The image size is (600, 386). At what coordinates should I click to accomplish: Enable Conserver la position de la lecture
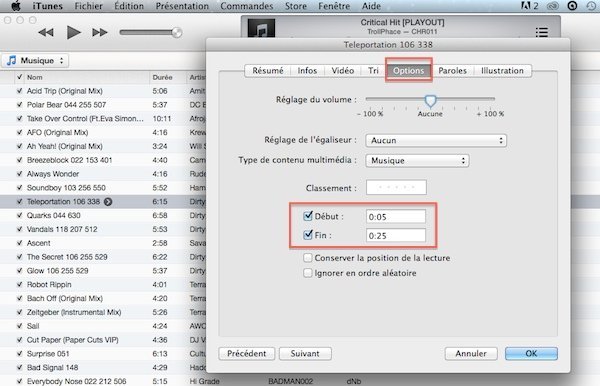(308, 258)
